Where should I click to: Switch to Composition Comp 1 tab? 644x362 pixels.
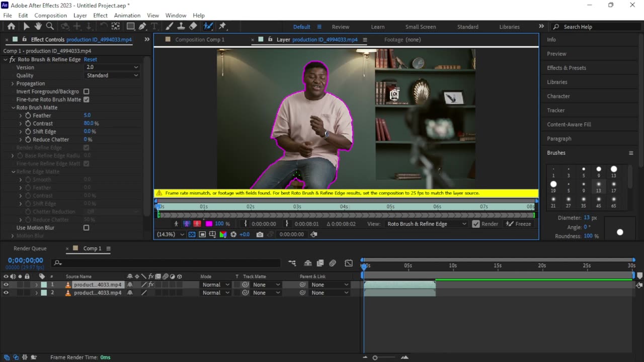pyautogui.click(x=200, y=40)
